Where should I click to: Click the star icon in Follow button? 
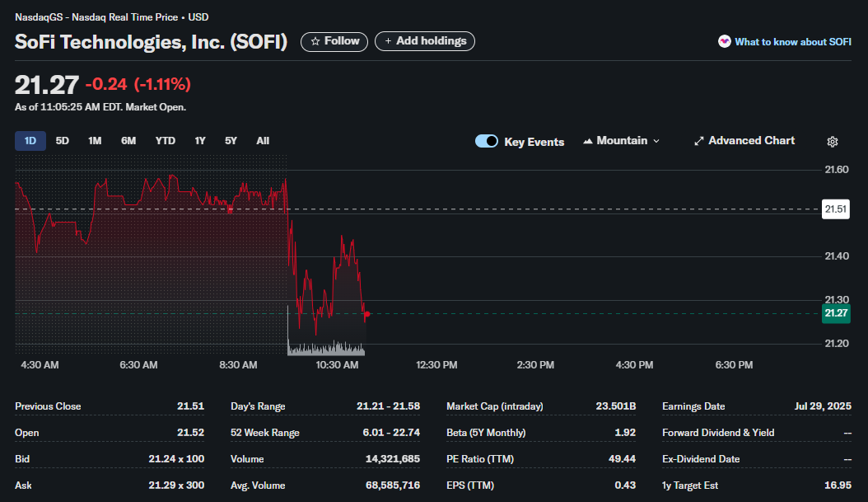point(315,41)
